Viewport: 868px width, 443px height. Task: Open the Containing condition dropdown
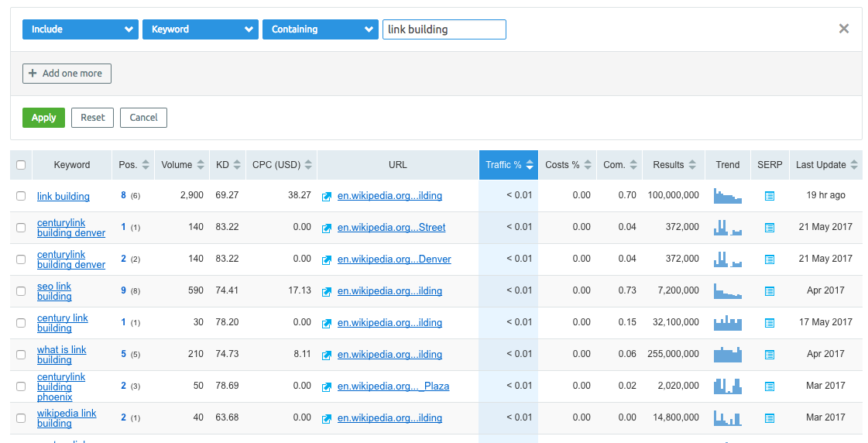tap(320, 29)
